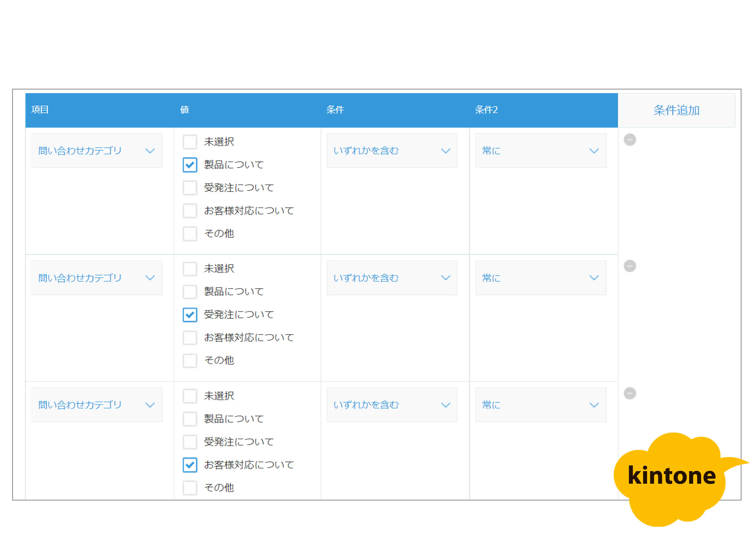The image size is (756, 554).
Task: Open the second row's 常に dropdown
Action: pyautogui.click(x=541, y=278)
